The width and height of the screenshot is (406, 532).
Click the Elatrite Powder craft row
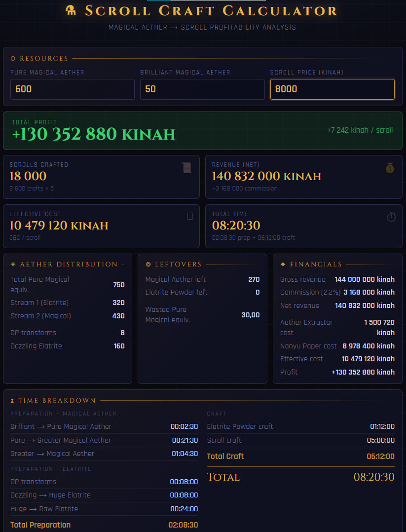(x=301, y=426)
